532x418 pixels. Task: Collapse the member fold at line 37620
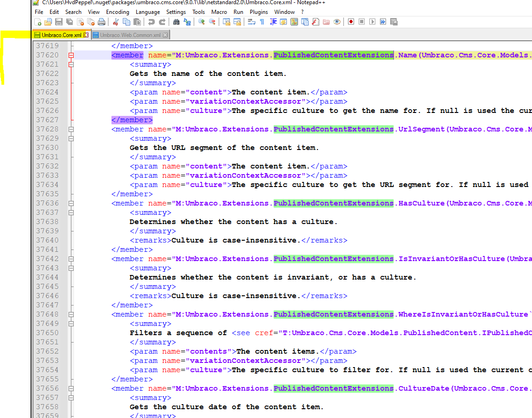pos(71,55)
